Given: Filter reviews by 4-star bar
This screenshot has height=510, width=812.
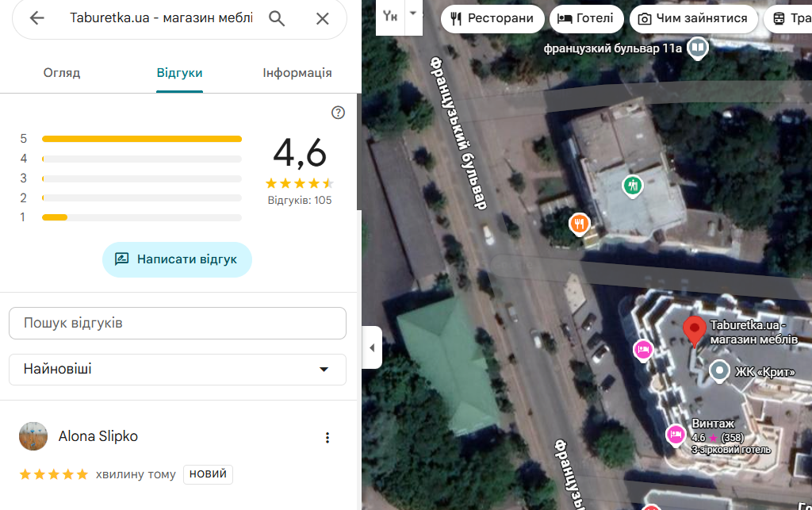Looking at the screenshot, I should click(141, 159).
